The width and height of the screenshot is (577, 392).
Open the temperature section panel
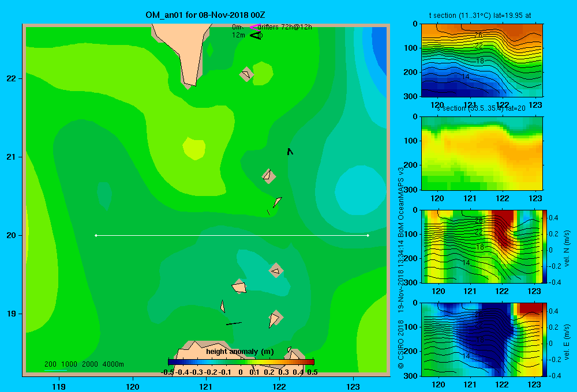(482, 60)
